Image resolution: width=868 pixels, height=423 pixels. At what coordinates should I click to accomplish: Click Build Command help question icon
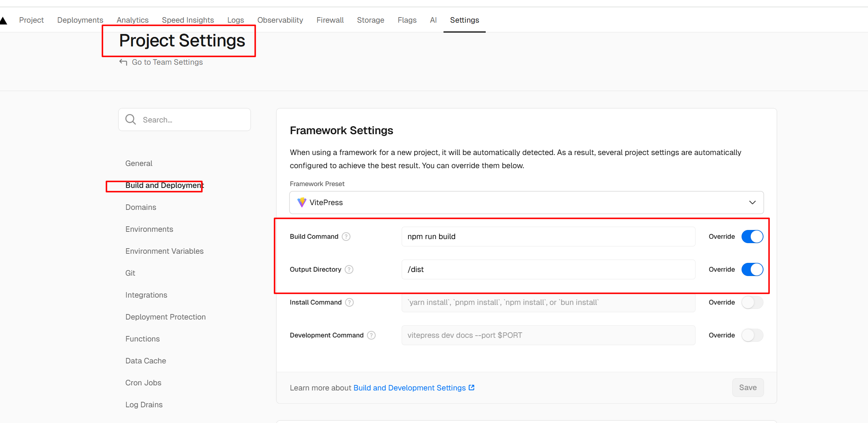click(x=346, y=237)
